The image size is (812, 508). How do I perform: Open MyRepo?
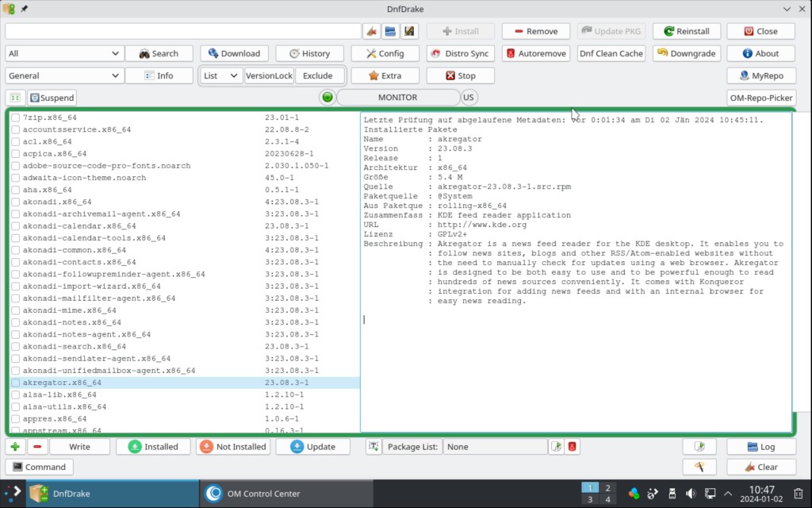click(x=760, y=75)
